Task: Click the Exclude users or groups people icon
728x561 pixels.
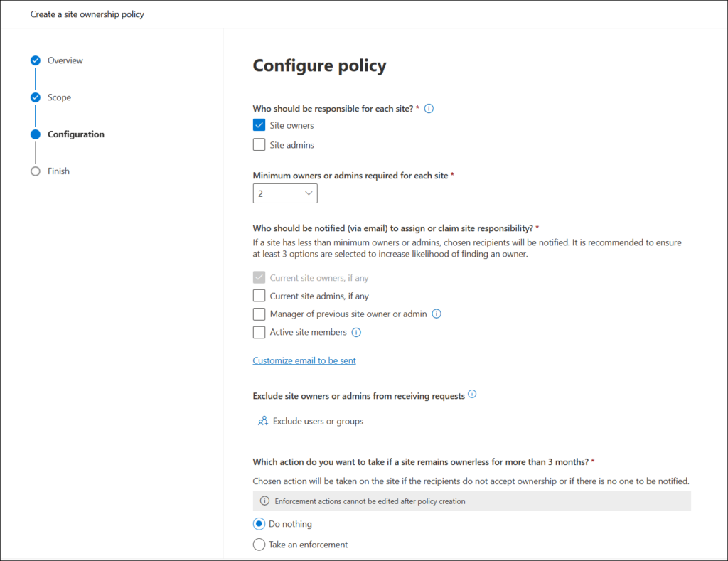Action: pos(262,422)
